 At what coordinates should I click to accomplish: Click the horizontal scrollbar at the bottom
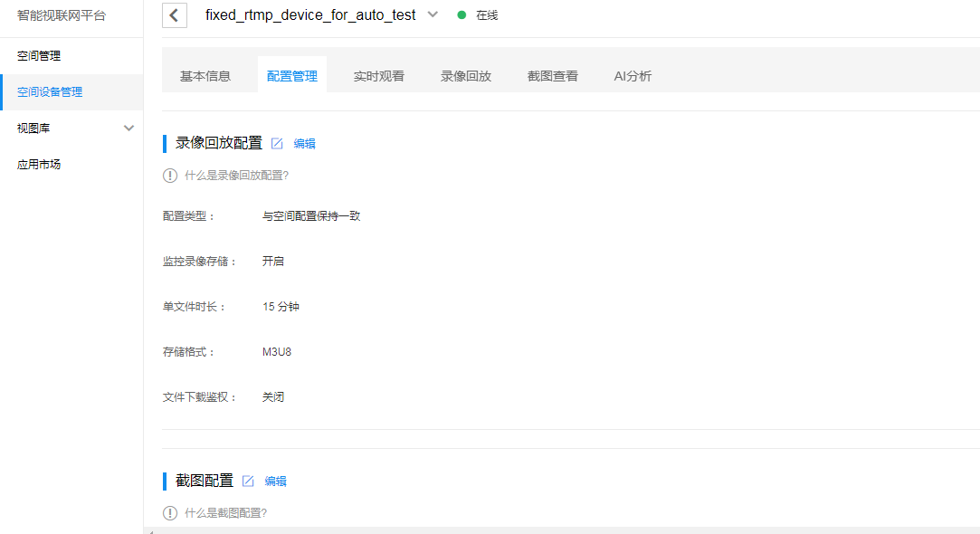(x=562, y=531)
